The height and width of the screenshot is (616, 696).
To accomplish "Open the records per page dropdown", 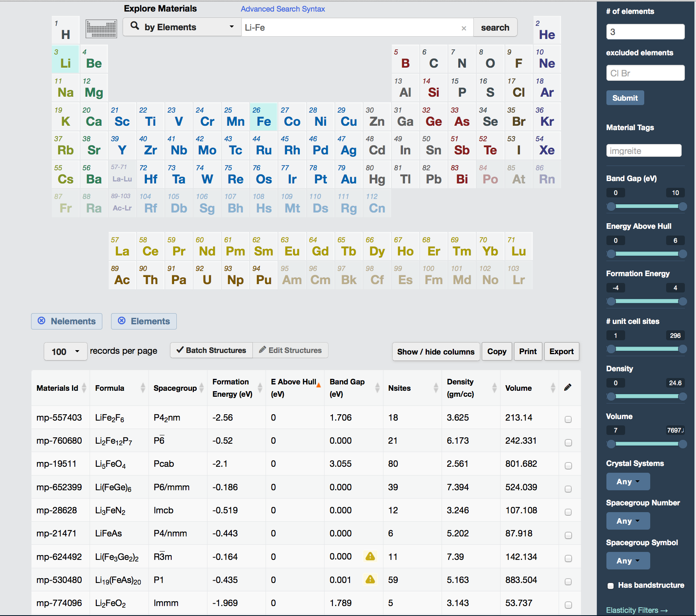I will click(65, 351).
